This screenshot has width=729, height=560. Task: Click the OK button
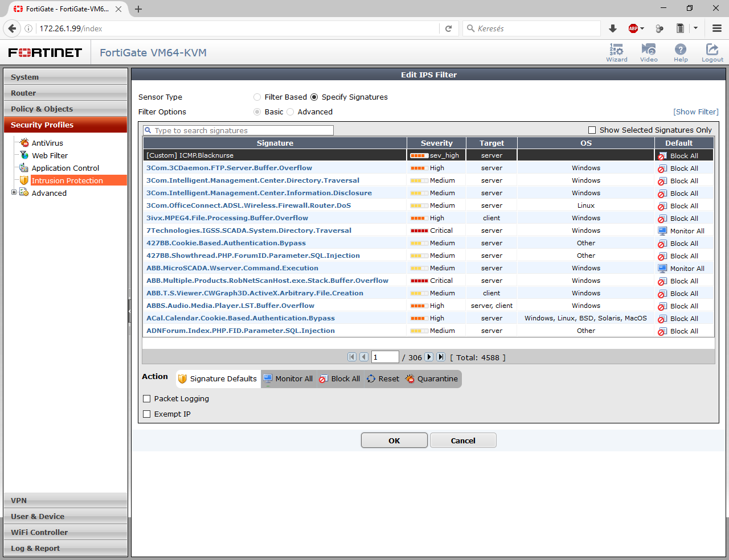point(394,440)
